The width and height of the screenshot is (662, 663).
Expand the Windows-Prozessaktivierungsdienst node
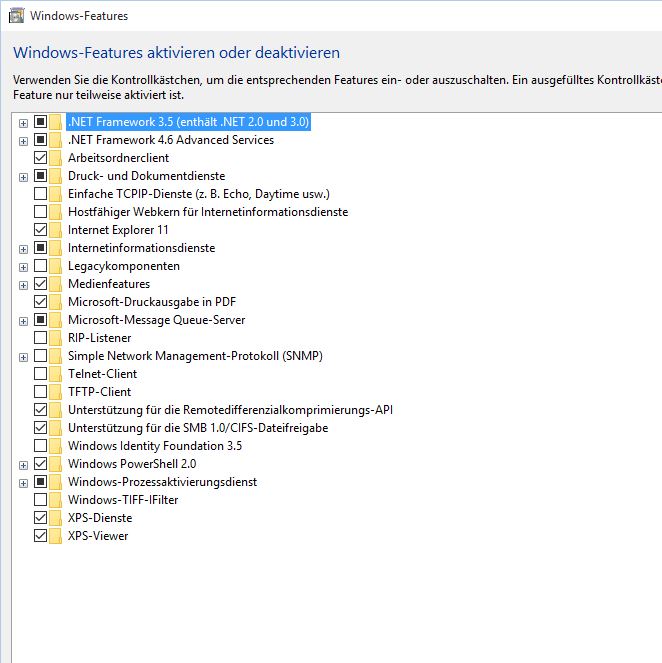point(24,483)
